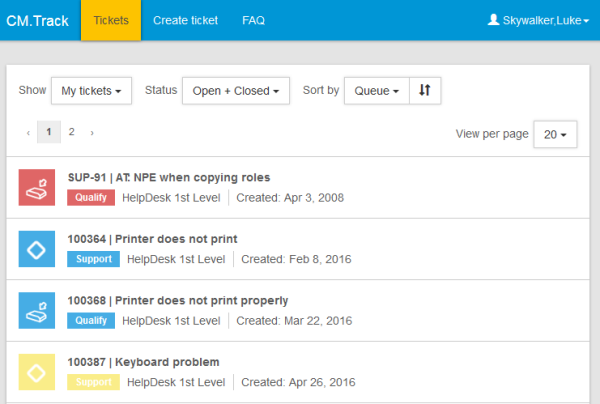The image size is (600, 404).
Task: Switch to the Tickets tab
Action: pyautogui.click(x=111, y=20)
